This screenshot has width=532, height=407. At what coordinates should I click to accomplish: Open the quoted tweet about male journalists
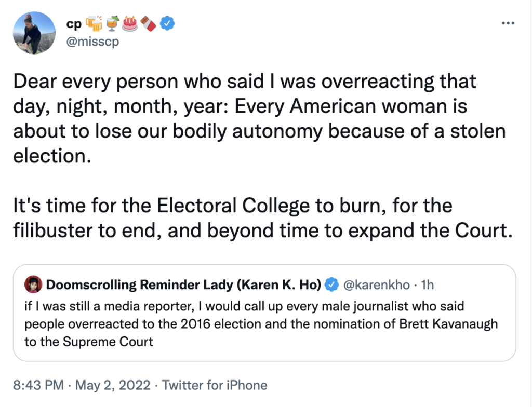[x=261, y=324]
